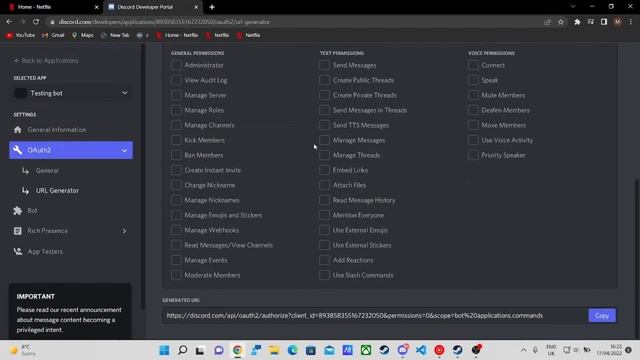Close the Home - Netflix tab
Viewport: 640px width, 360px height.
pos(97,7)
